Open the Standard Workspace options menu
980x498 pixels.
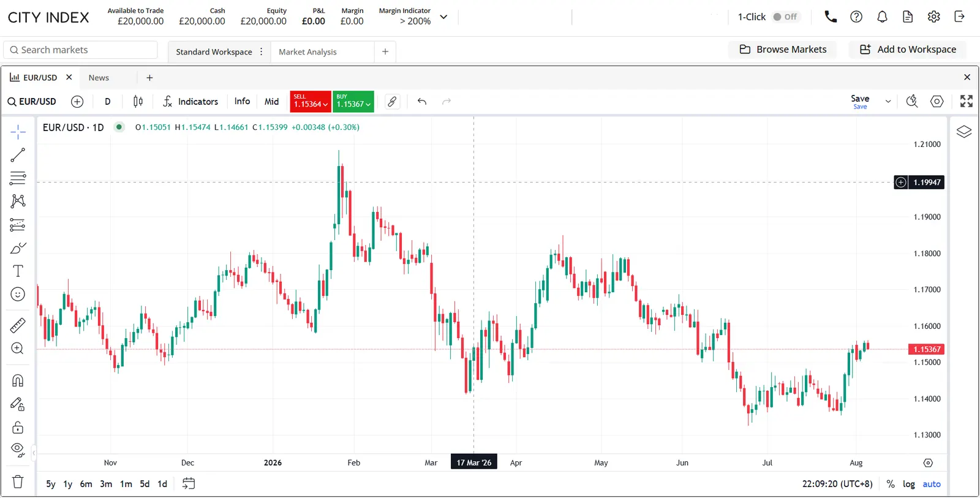262,52
